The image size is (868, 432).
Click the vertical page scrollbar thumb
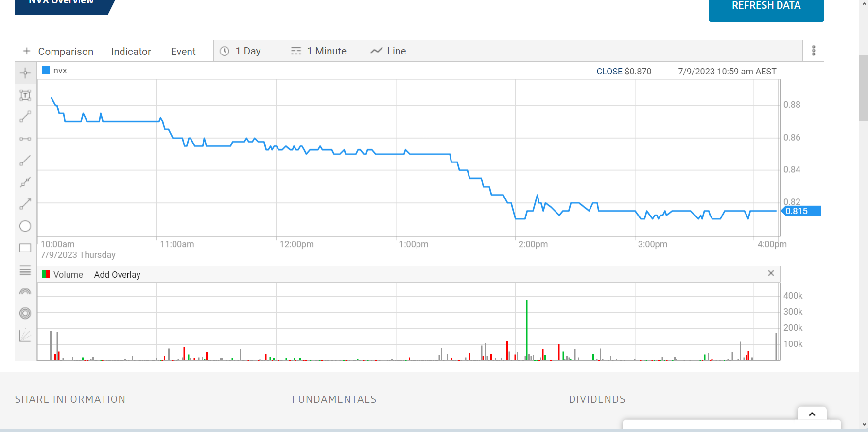tap(863, 88)
